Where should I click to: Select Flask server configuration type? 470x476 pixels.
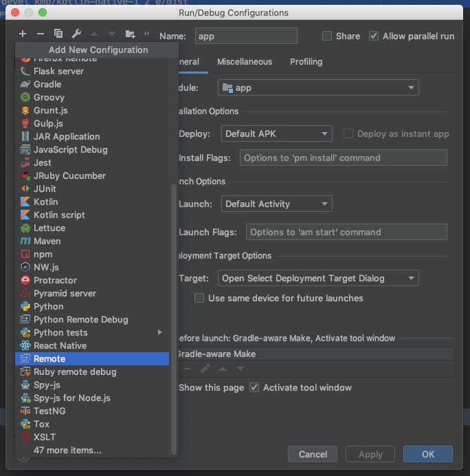[92, 72]
